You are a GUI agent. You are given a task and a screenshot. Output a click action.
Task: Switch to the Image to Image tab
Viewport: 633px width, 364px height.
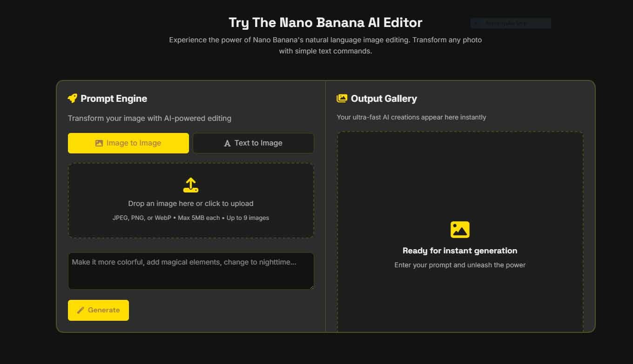[x=128, y=143]
